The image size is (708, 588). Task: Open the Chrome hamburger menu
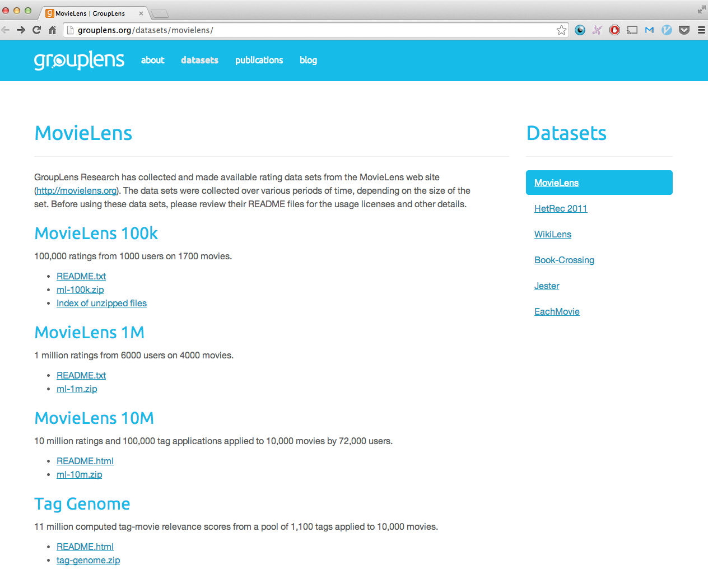click(x=701, y=30)
